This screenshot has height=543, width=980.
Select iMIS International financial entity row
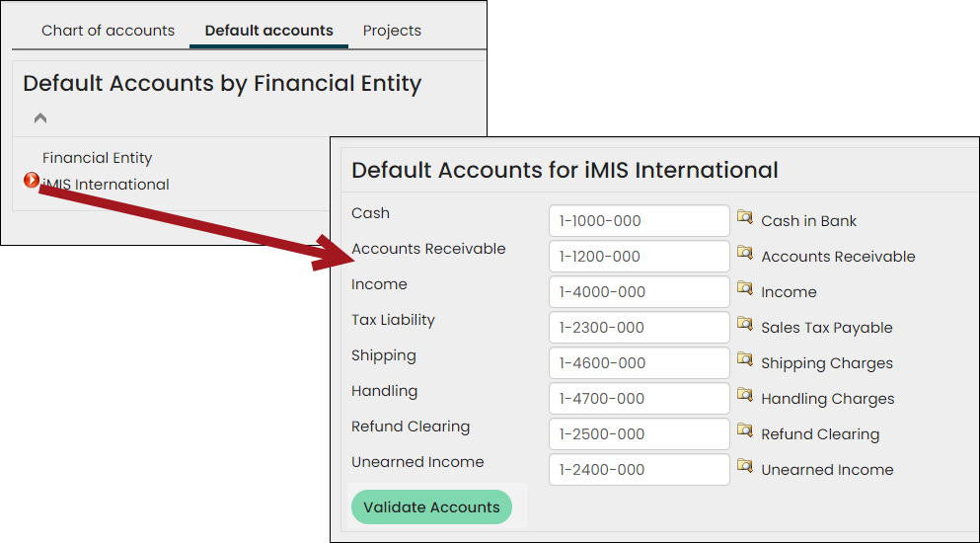106,185
